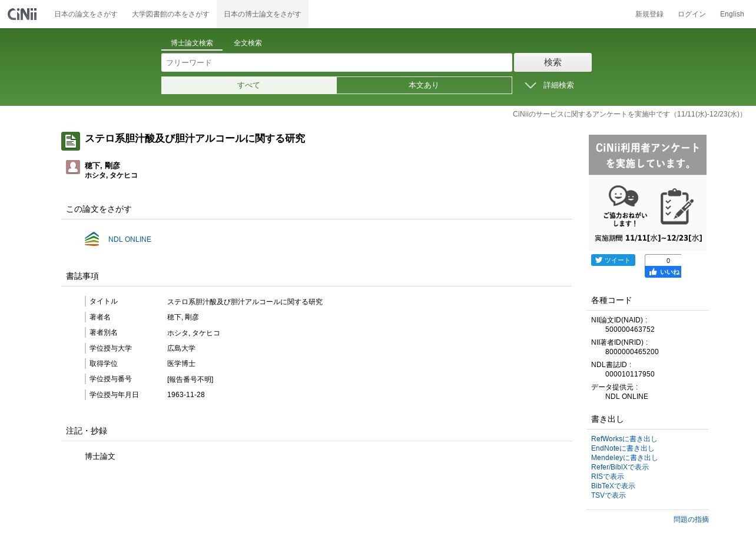Open TSVで表示 link

(x=608, y=495)
